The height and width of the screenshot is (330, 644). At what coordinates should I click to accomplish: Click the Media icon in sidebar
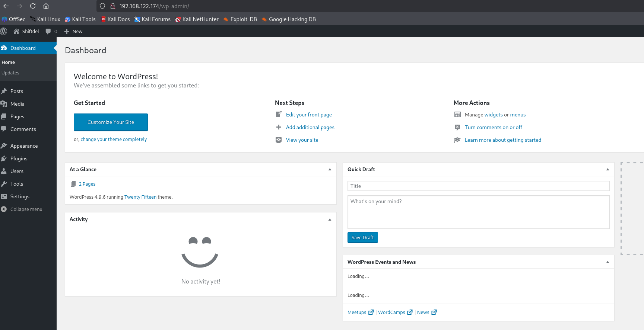(4, 104)
